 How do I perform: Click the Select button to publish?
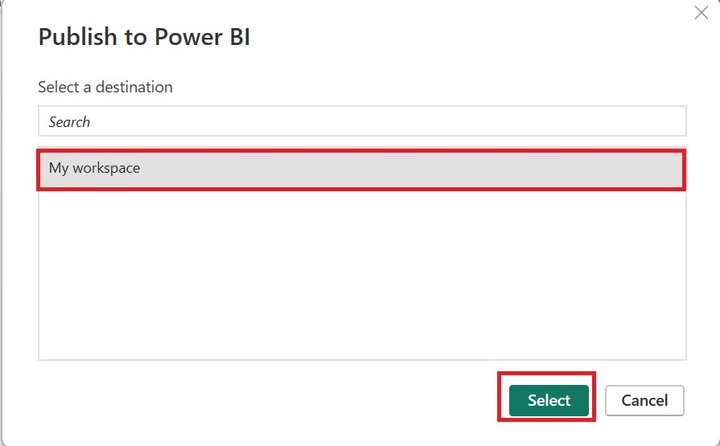[x=549, y=400]
